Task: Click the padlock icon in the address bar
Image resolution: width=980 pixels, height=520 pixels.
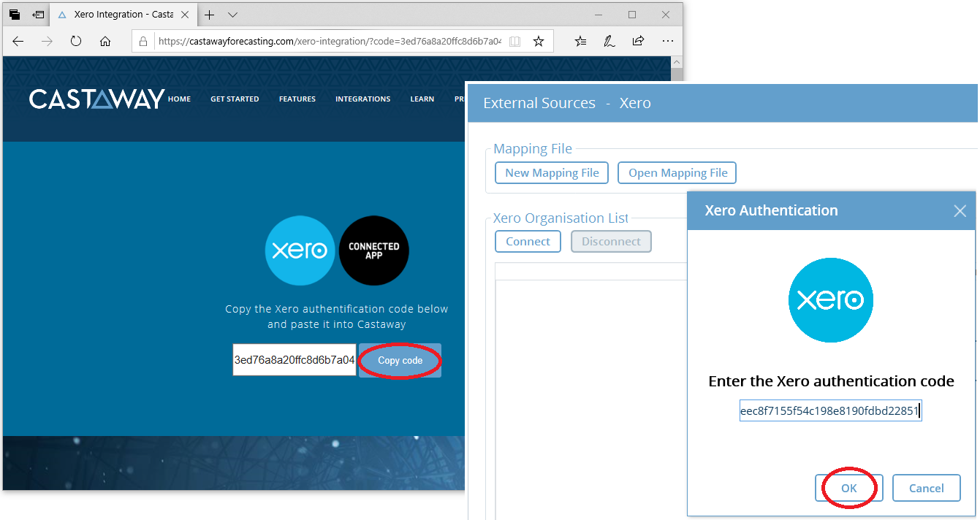Action: [143, 41]
